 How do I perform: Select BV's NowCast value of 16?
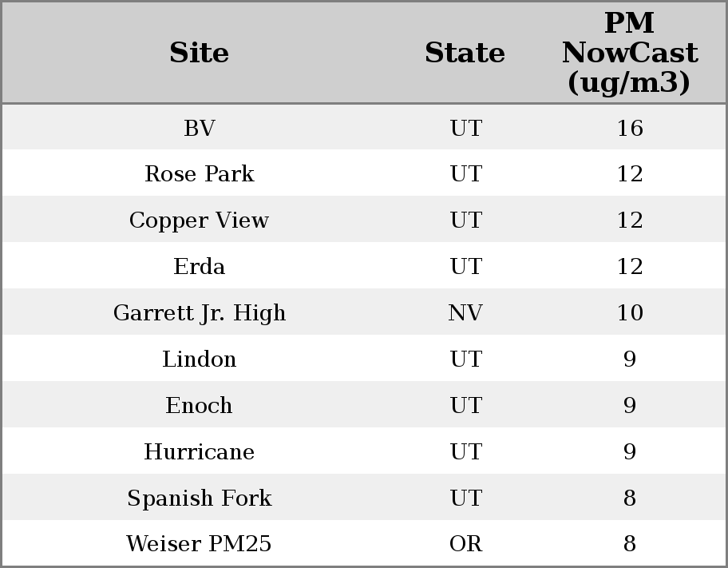click(629, 128)
